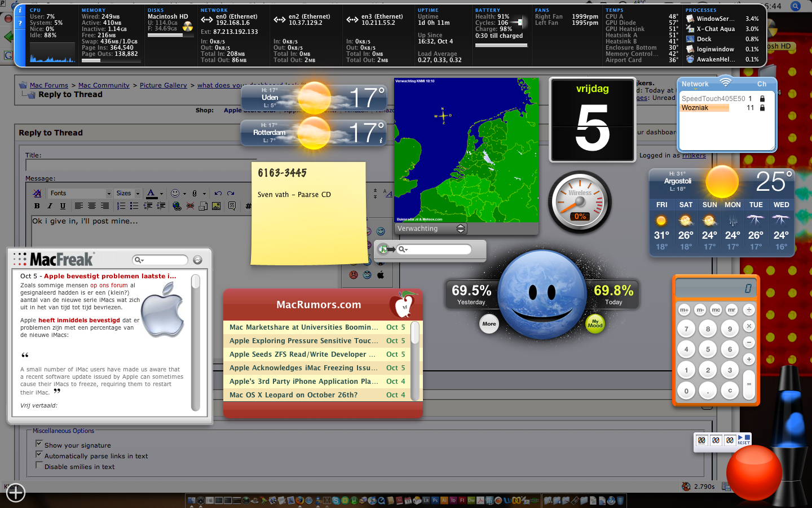The width and height of the screenshot is (812, 508).
Task: Toggle italic formatting in message editor
Action: tap(50, 206)
